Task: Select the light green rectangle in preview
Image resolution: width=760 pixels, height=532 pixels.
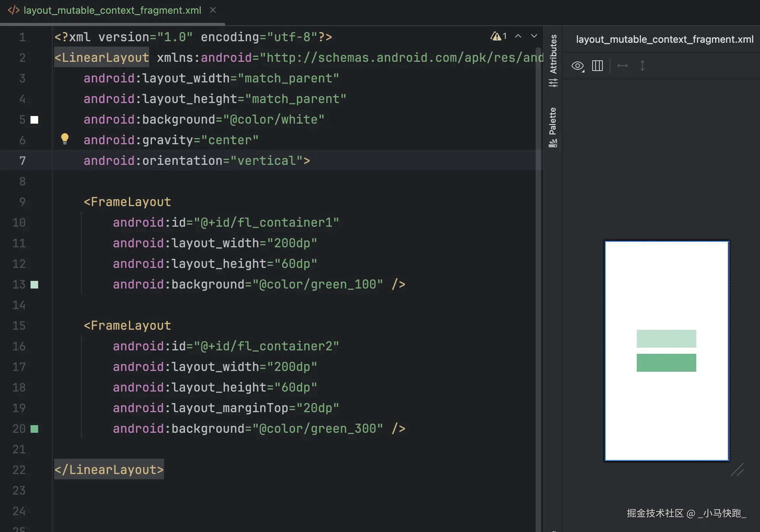Action: (666, 339)
